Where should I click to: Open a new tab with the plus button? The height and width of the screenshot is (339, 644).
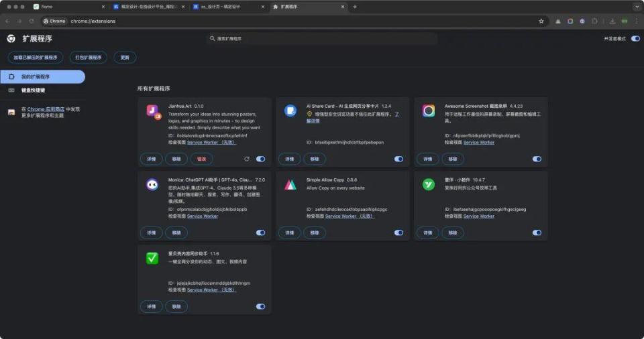click(355, 7)
